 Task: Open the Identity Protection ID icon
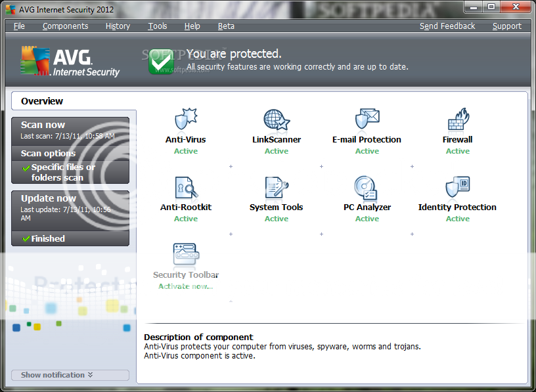coord(458,186)
